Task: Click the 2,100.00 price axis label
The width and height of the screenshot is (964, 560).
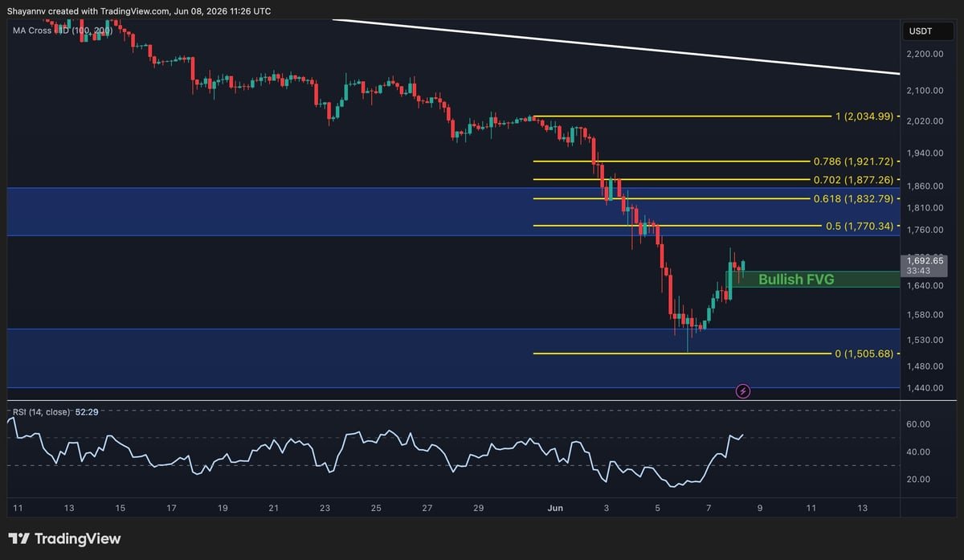Action: click(x=925, y=91)
